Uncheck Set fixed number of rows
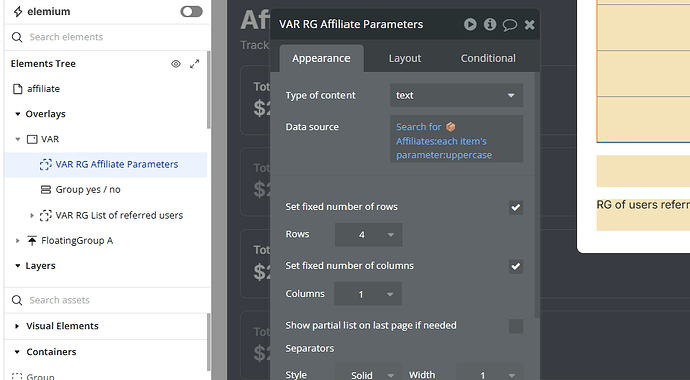Screen dimensions: 690x380 coord(516,207)
